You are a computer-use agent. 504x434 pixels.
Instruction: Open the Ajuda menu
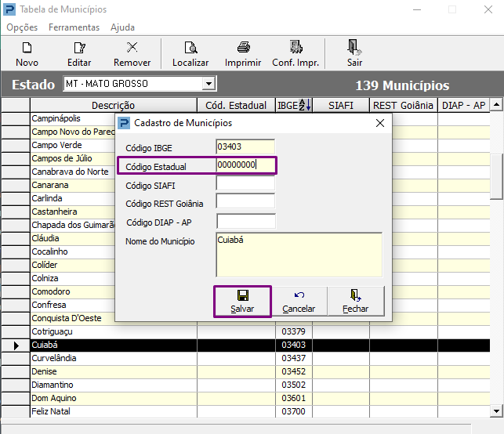coord(122,27)
